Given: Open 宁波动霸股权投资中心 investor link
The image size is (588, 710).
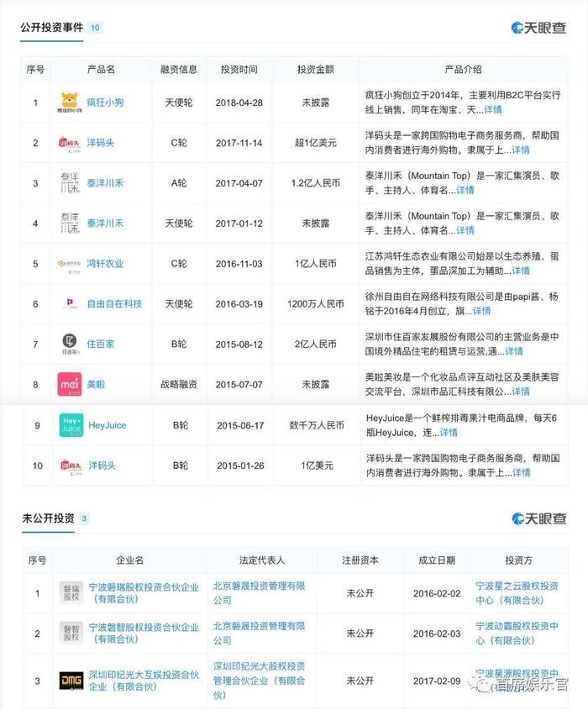Looking at the screenshot, I should [x=517, y=634].
